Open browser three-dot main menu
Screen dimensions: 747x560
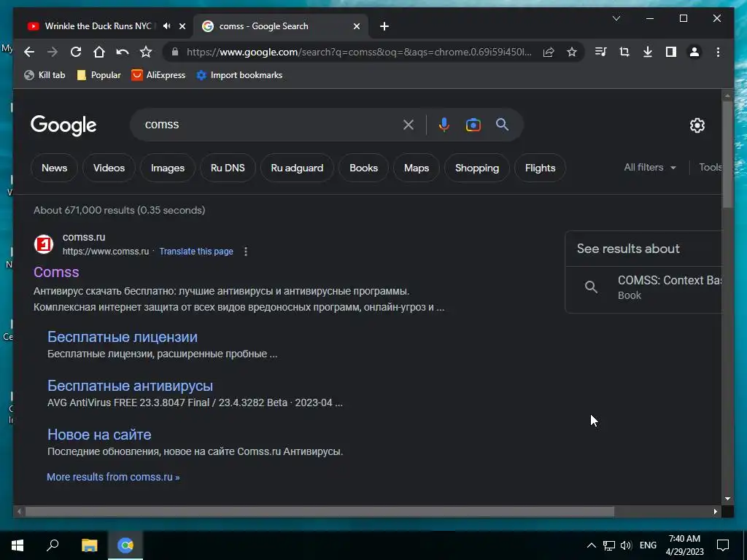coord(718,52)
